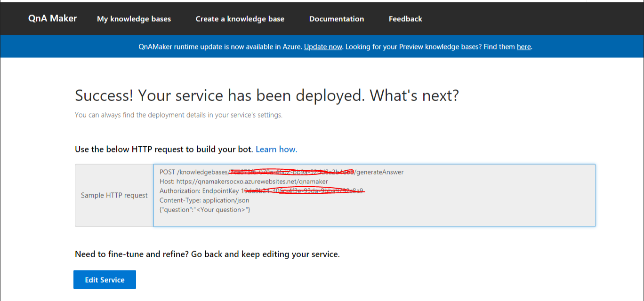The width and height of the screenshot is (644, 301).
Task: Click the deployment details subtext
Action: [178, 115]
